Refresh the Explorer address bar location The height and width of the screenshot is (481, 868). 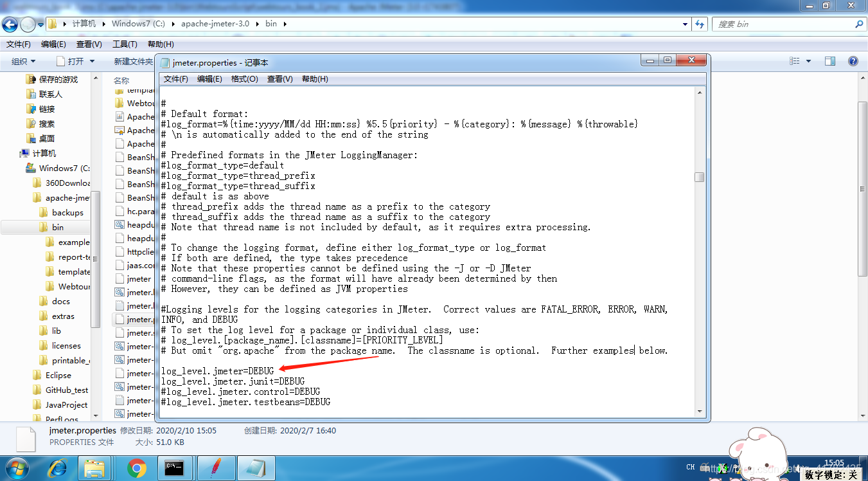[700, 24]
